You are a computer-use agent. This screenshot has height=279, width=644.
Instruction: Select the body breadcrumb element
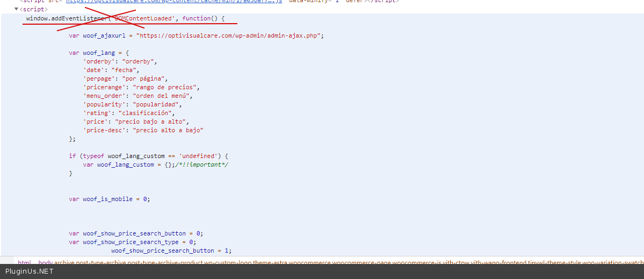click(46, 263)
